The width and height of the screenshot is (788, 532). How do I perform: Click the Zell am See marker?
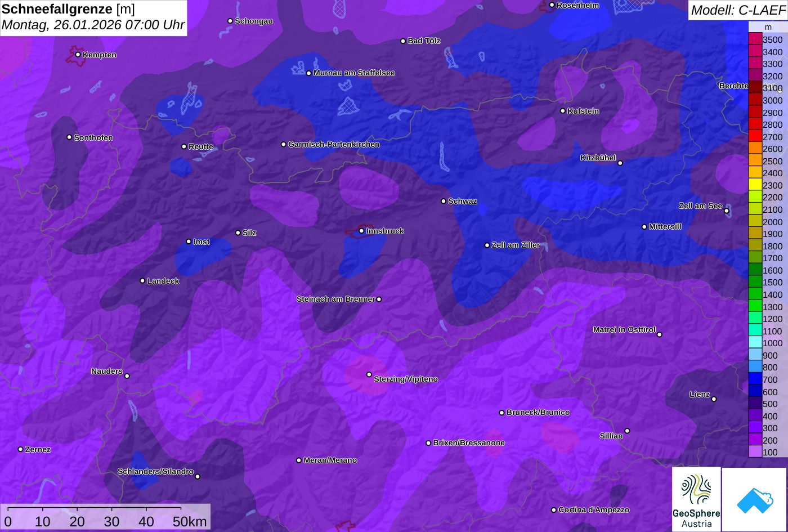coord(727,211)
